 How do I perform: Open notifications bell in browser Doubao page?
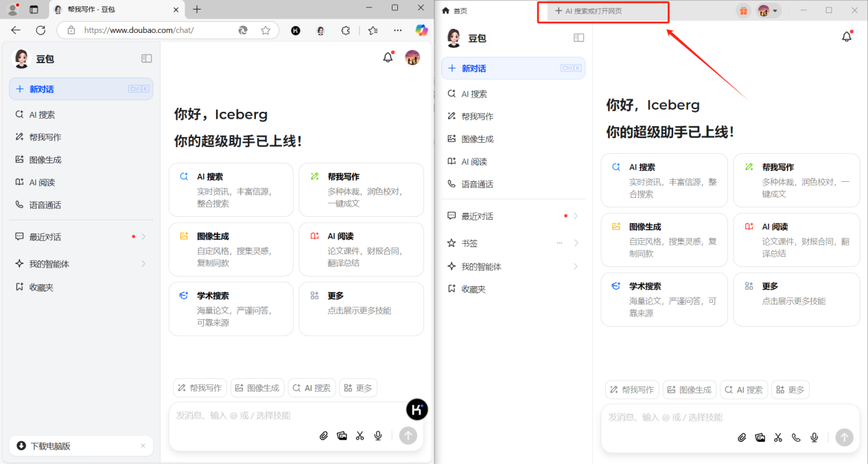[388, 58]
